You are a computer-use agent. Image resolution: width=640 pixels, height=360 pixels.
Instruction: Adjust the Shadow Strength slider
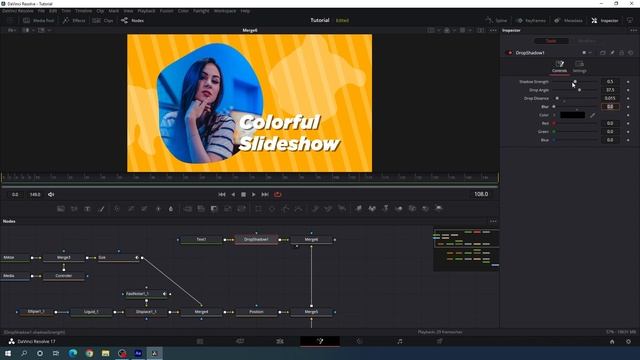[x=575, y=82]
